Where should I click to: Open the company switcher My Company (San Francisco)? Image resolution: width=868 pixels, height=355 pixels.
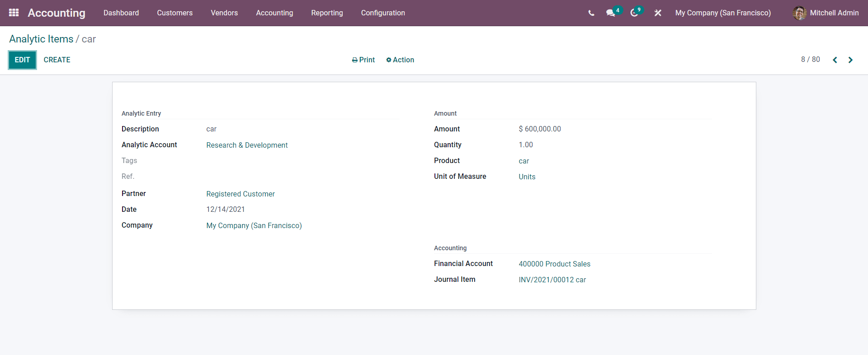pos(723,13)
